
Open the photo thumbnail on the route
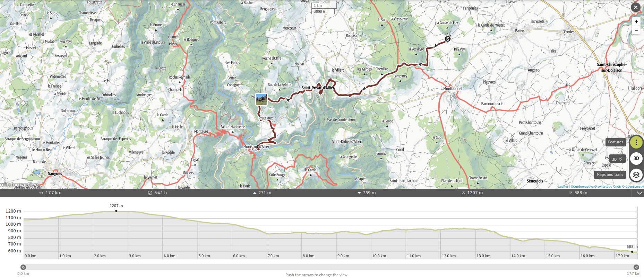click(261, 99)
